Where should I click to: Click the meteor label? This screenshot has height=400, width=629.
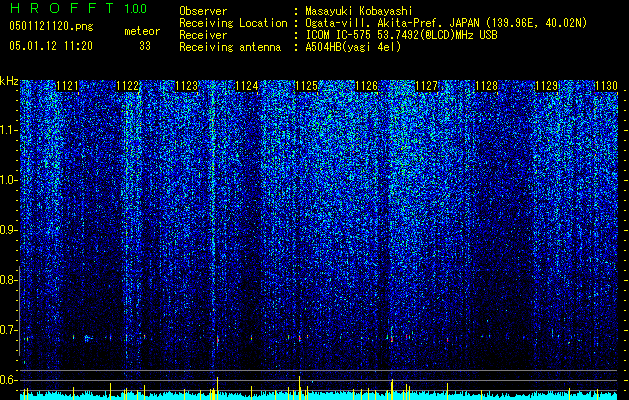coord(142,31)
